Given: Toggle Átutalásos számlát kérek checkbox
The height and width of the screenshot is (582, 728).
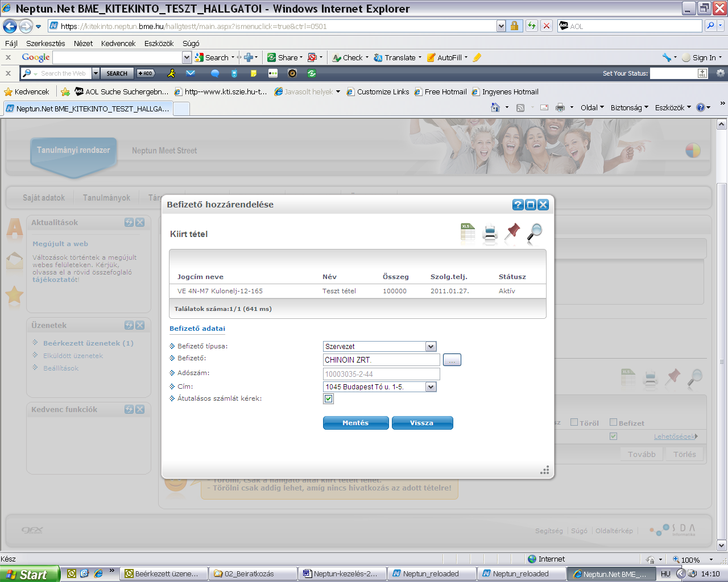Looking at the screenshot, I should tap(329, 399).
